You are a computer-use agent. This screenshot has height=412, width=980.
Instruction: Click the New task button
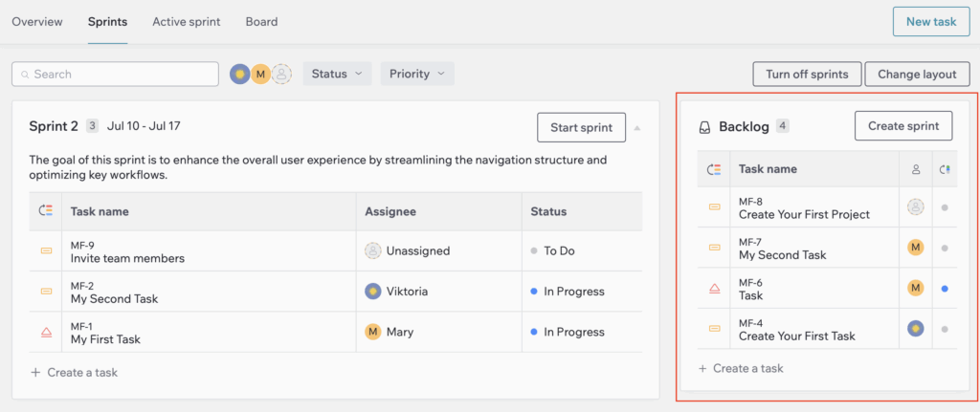(x=931, y=22)
